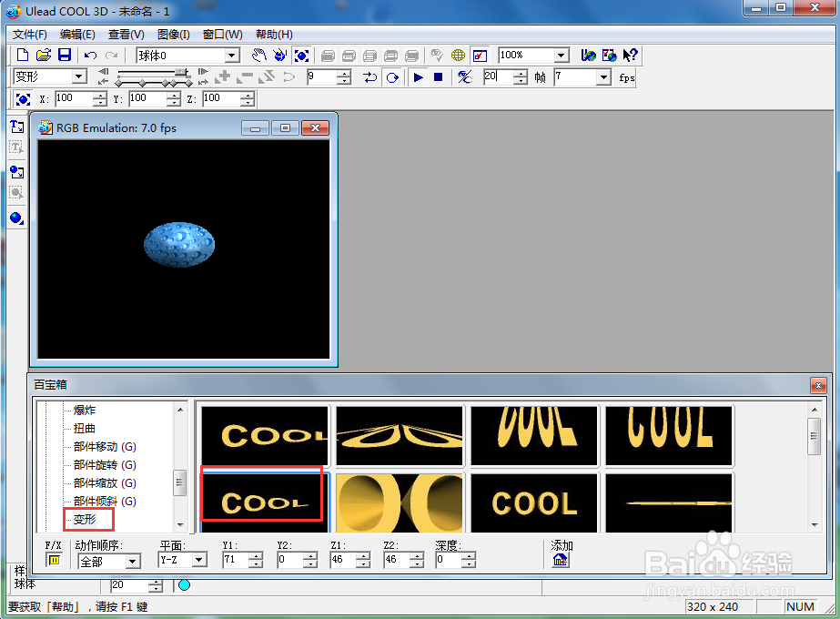
Task: Click the insert geometric sphere object icon
Action: [x=16, y=218]
